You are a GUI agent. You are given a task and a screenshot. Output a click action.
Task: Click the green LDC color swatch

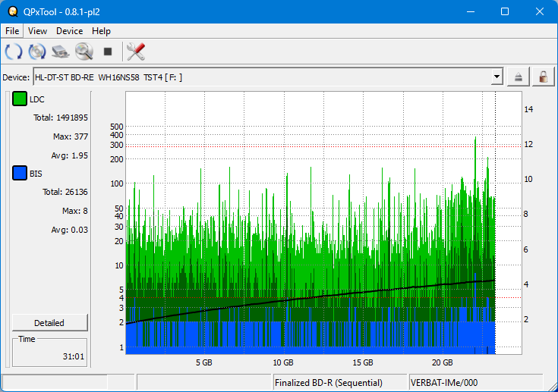pyautogui.click(x=20, y=99)
